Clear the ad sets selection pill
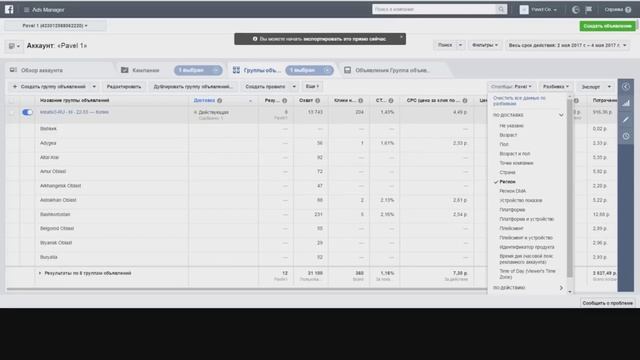Viewport: 640px width, 360px height. coord(327,70)
